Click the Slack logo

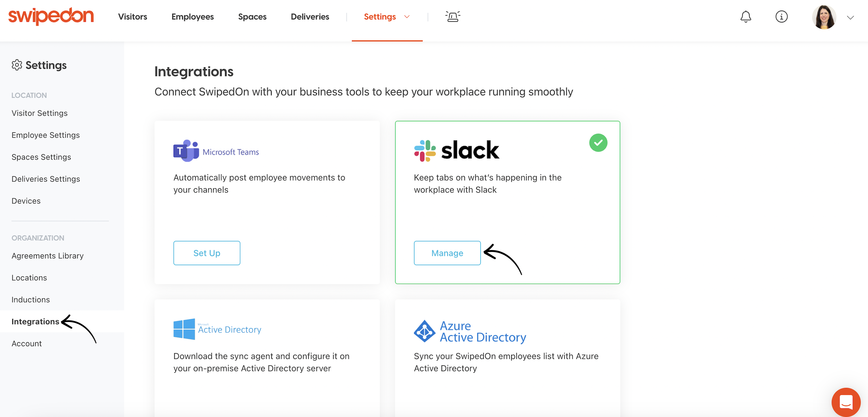coord(456,150)
